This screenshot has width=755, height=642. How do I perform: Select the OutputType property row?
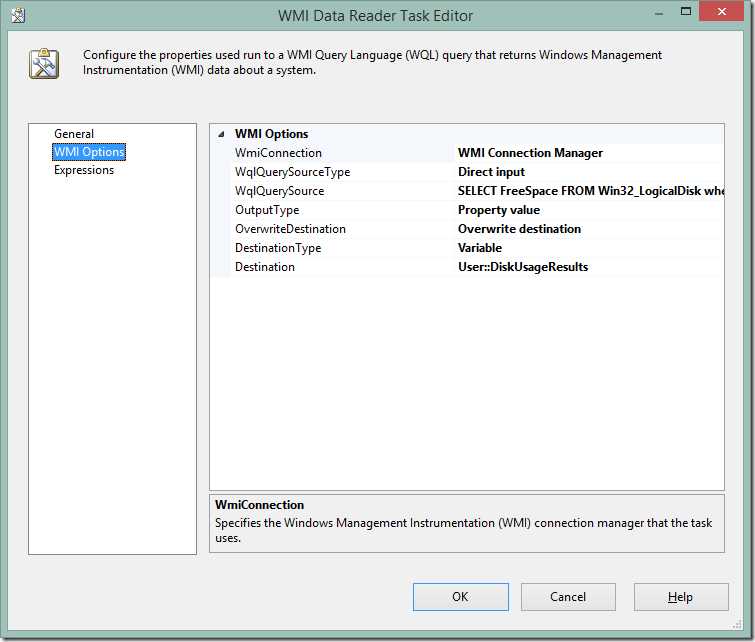pos(266,210)
